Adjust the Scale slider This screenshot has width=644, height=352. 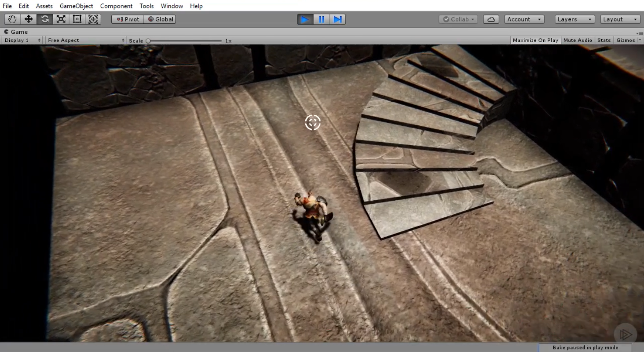coord(185,40)
